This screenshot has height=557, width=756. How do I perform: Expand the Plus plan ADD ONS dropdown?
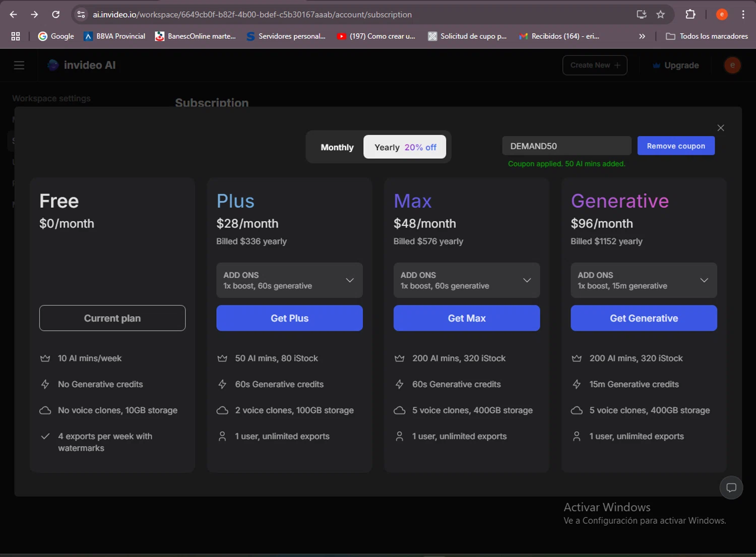coord(289,280)
